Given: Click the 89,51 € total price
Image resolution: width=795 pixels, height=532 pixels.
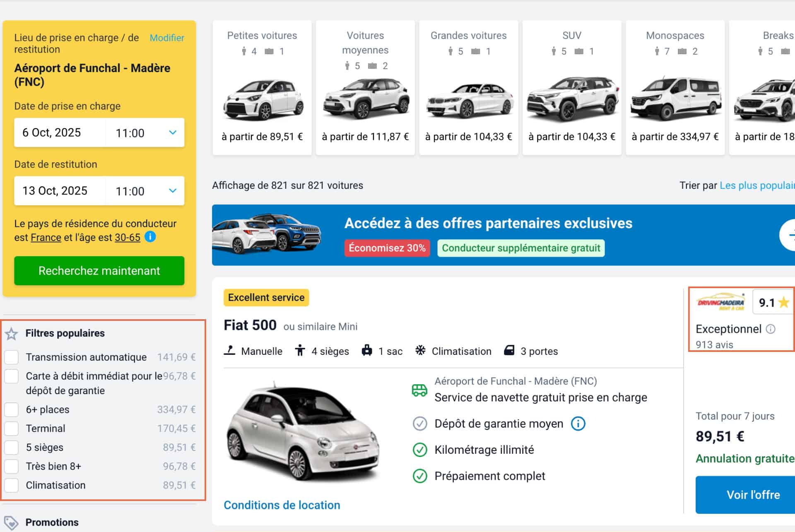Looking at the screenshot, I should (720, 436).
